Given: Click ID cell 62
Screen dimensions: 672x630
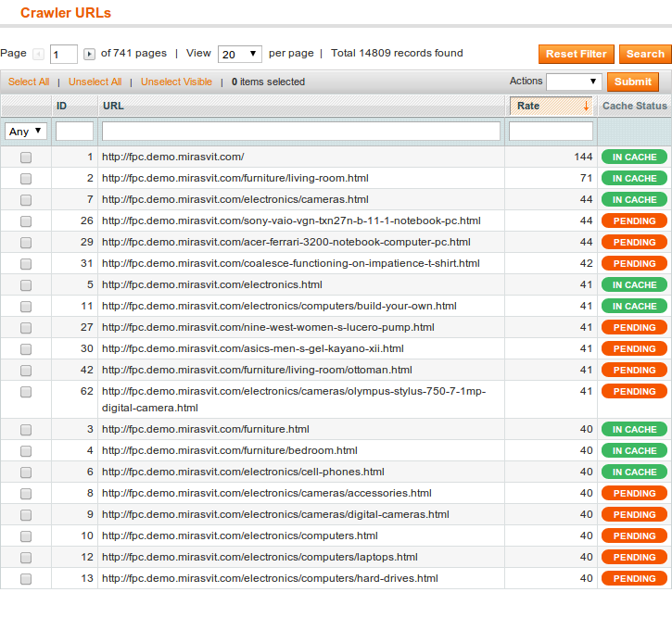Looking at the screenshot, I should click(86, 392).
